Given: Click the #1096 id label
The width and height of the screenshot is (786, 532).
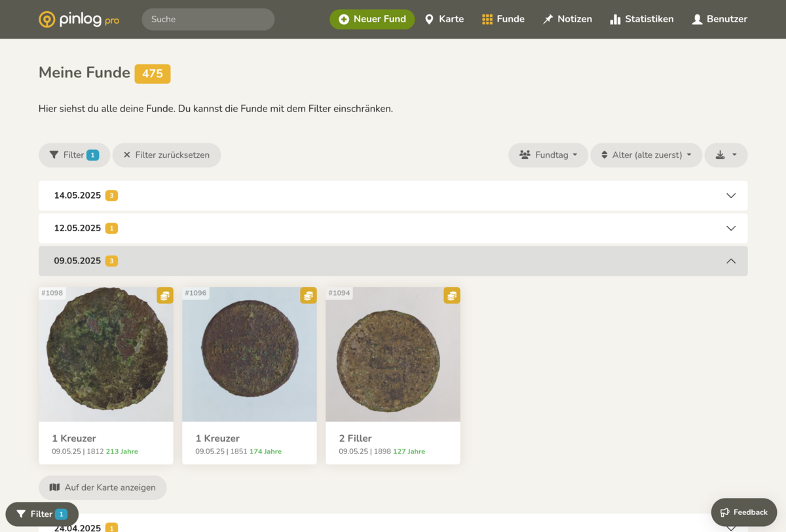Looking at the screenshot, I should point(196,293).
